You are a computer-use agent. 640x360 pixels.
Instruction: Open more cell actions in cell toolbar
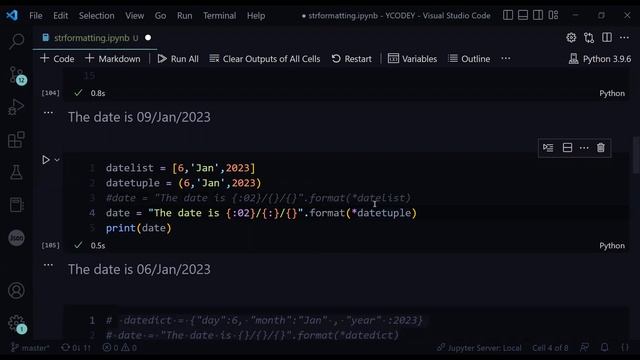[x=584, y=148]
